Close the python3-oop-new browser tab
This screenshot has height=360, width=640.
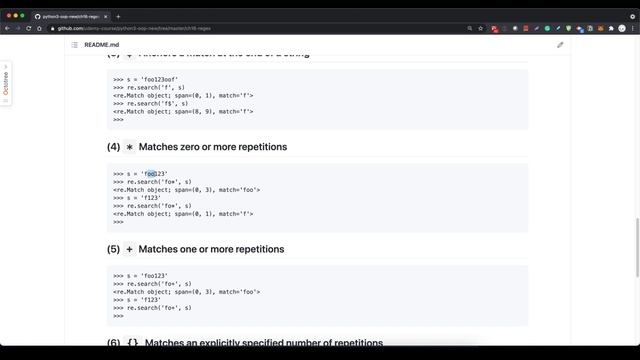click(106, 17)
